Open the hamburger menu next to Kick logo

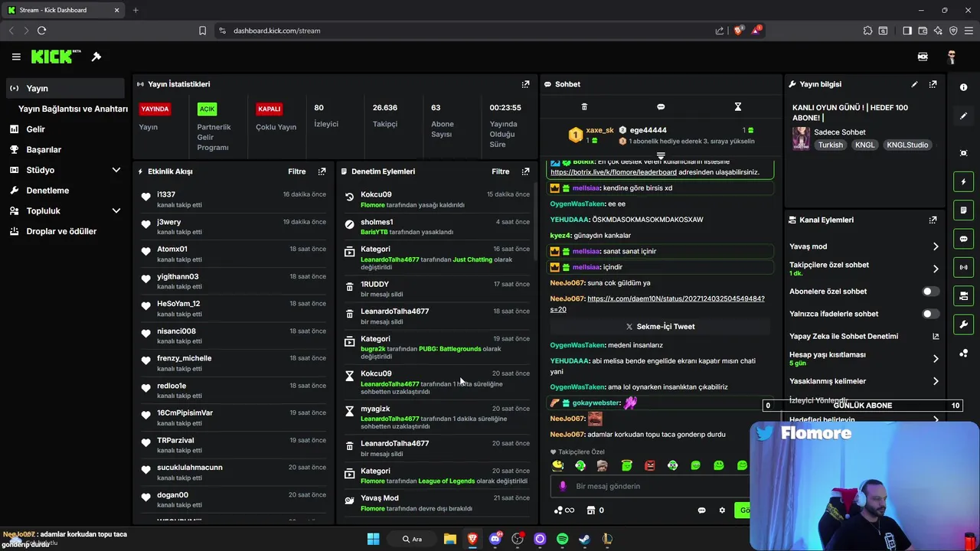point(16,57)
